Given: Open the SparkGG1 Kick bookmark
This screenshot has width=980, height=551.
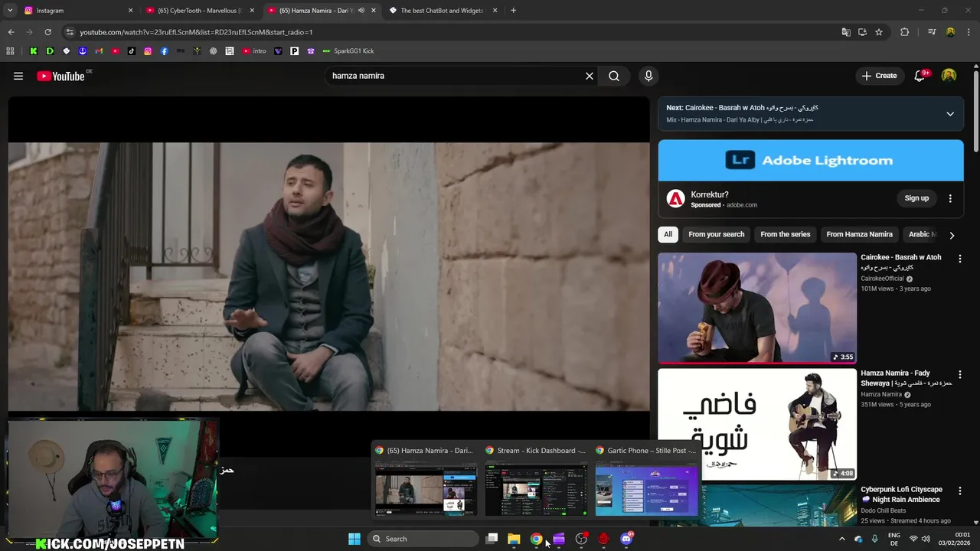Looking at the screenshot, I should tap(348, 51).
